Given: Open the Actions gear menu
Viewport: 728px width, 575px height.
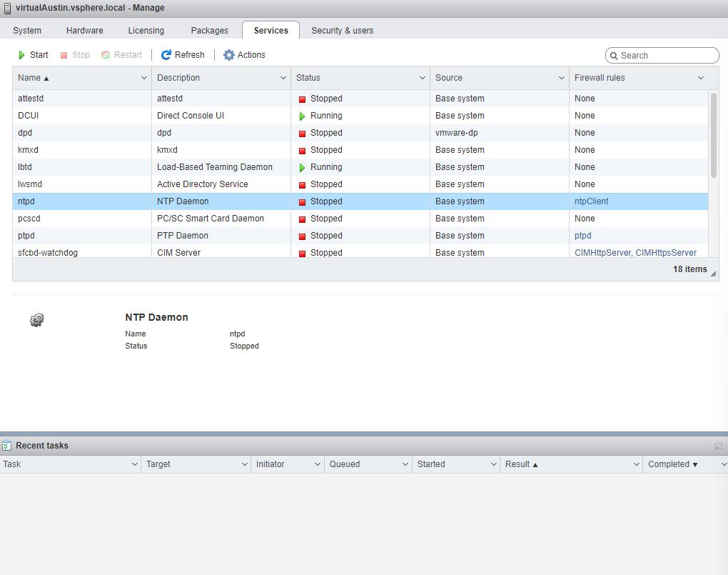Looking at the screenshot, I should coord(229,54).
